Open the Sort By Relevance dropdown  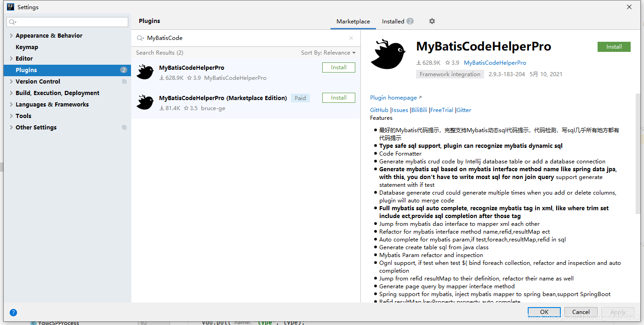click(x=328, y=53)
